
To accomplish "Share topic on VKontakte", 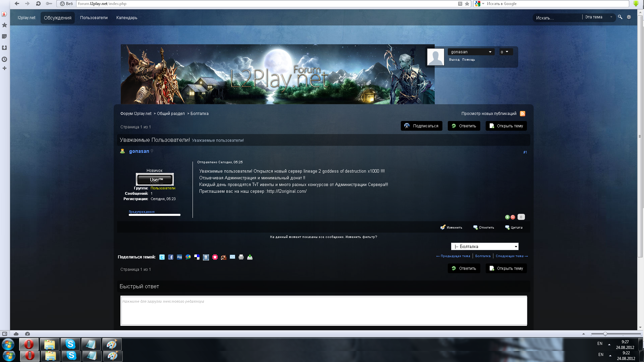I will point(206,257).
